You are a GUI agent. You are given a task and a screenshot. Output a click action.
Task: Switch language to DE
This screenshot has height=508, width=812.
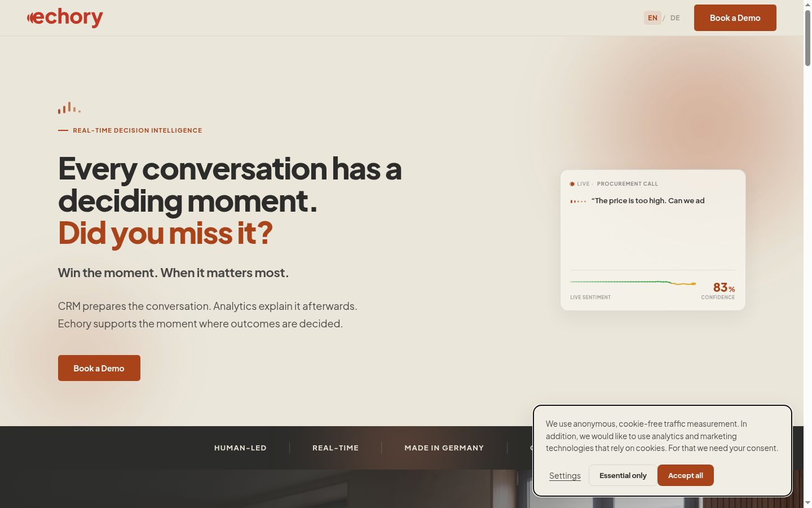[x=675, y=18]
